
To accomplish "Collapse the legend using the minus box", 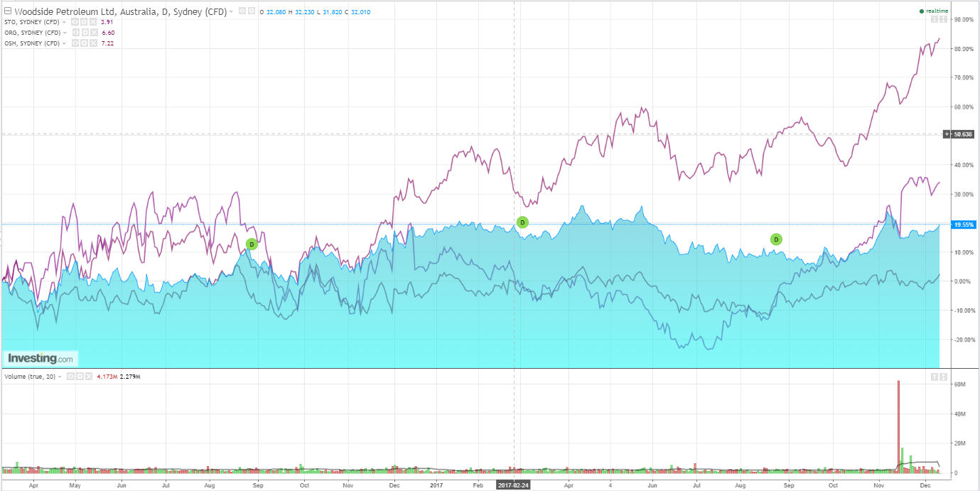I will [x=8, y=11].
